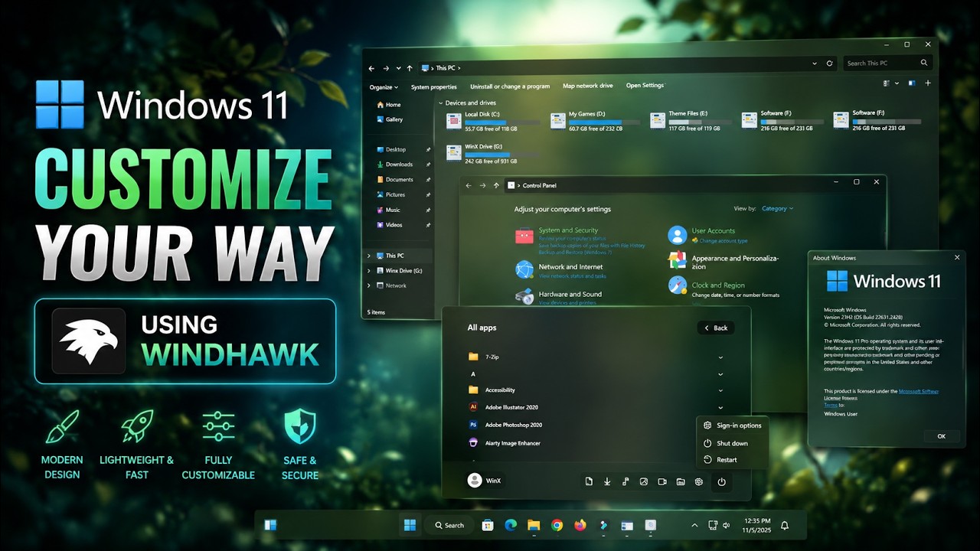Select Home in the Explorer sidebar
Screen dimensions: 980x551
coord(387,105)
